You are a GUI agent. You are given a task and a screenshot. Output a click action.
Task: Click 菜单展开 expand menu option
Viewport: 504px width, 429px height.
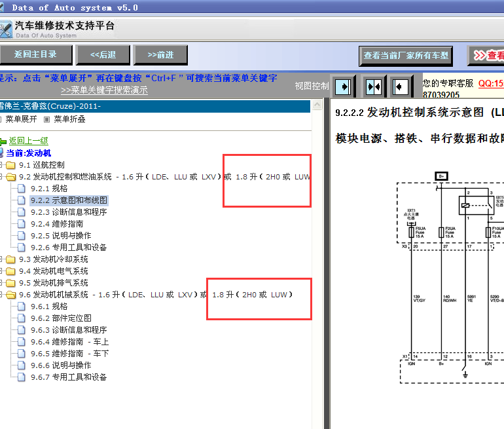pyautogui.click(x=21, y=119)
